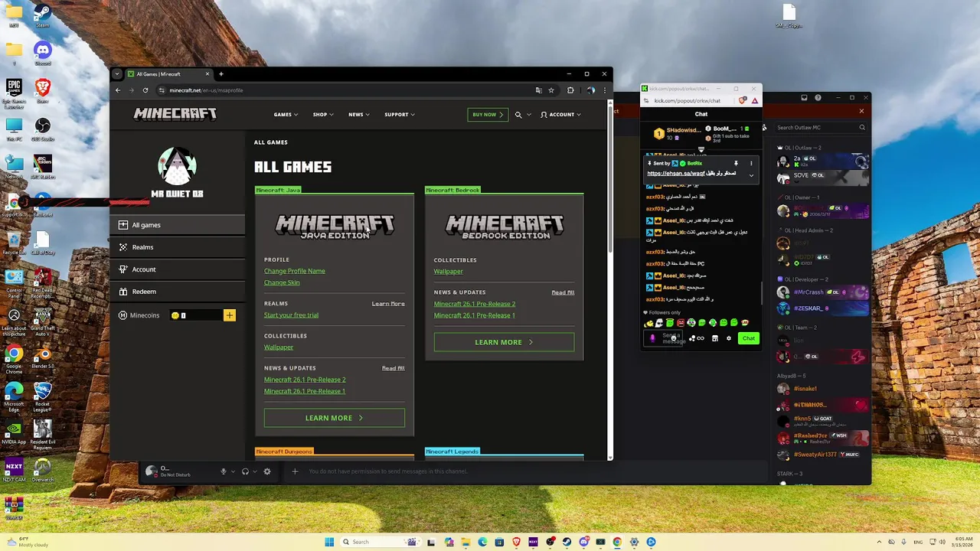
Task: Click Change Profile Name link
Action: (x=294, y=271)
